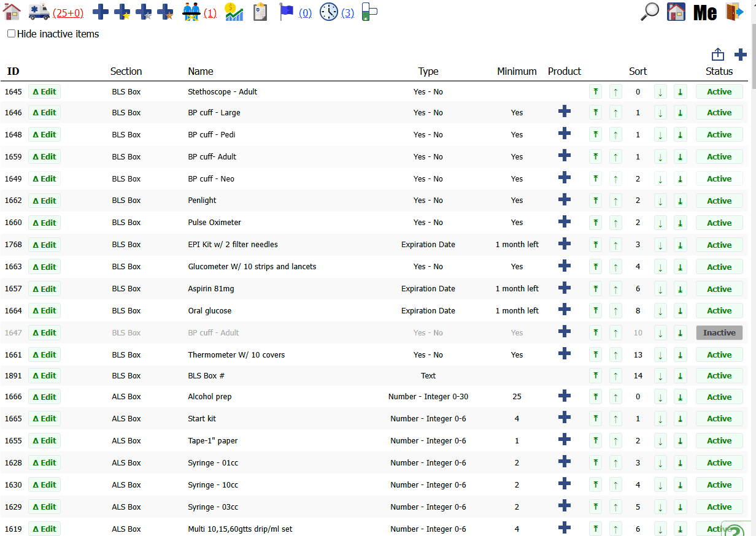Click the Product plus for Aspirin 81mg

click(x=565, y=288)
